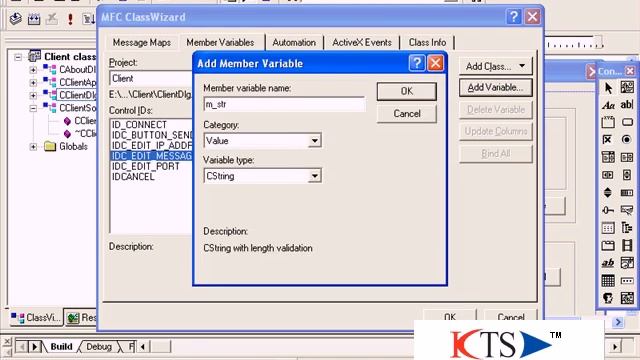This screenshot has width=640, height=360.
Task: Pick the Radio Button control icon
Action: point(627,140)
